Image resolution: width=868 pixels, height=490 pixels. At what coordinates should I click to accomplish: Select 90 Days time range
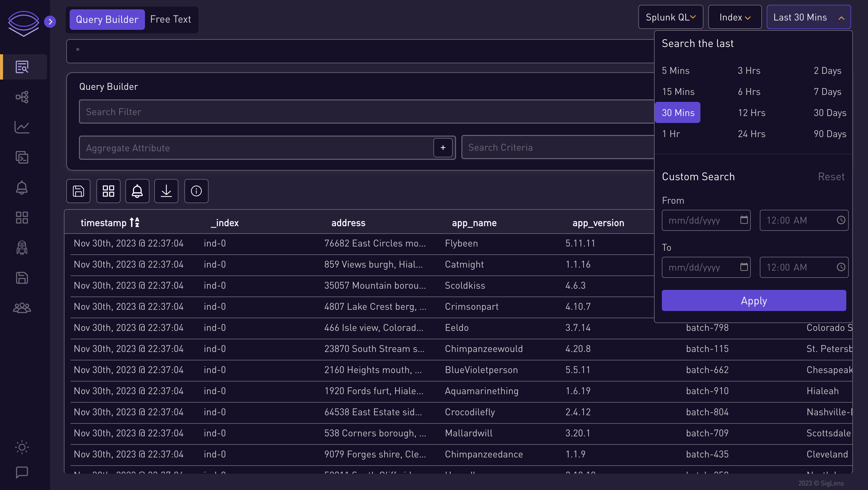click(830, 134)
